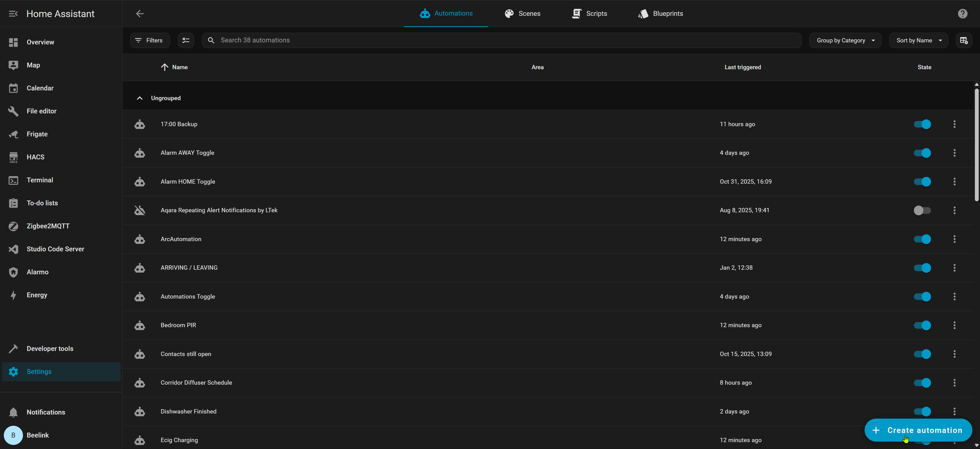Enable Aqara Repeating Alert Notifications toggle
Screen dimensions: 980x449
(922, 210)
